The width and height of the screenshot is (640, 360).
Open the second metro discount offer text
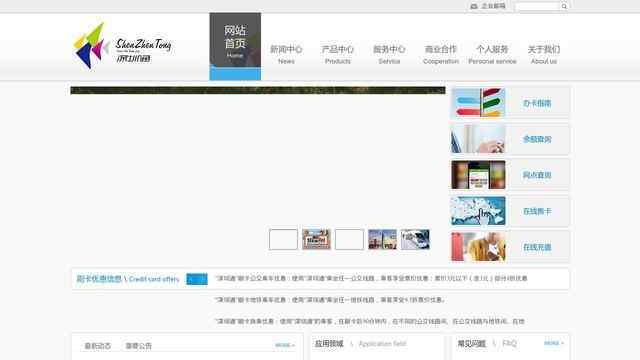click(x=330, y=300)
